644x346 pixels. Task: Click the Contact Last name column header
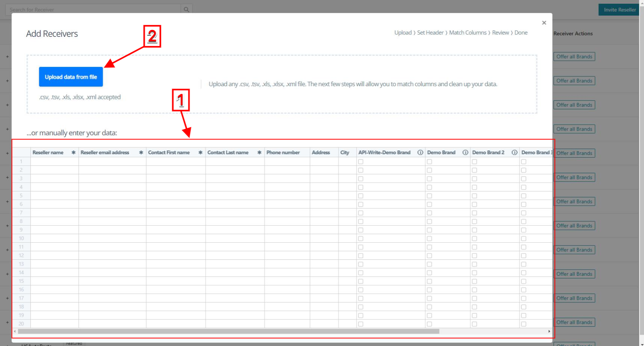(x=235, y=152)
